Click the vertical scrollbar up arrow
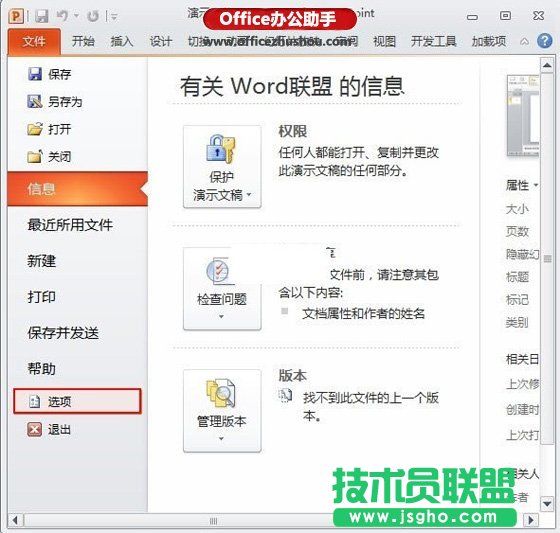Screen dimensions: 560x533 547,65
